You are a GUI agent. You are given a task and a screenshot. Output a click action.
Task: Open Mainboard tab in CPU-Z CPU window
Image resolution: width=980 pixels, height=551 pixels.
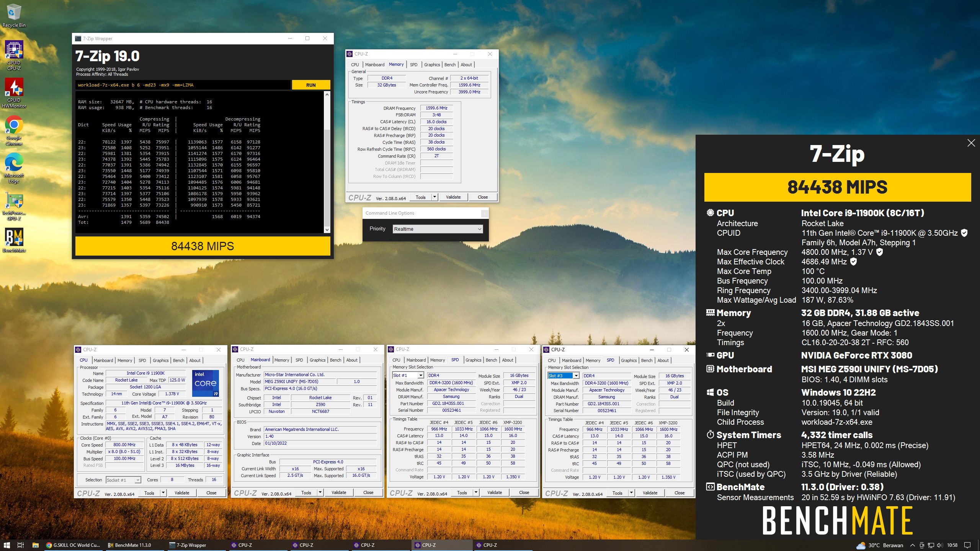tap(103, 360)
